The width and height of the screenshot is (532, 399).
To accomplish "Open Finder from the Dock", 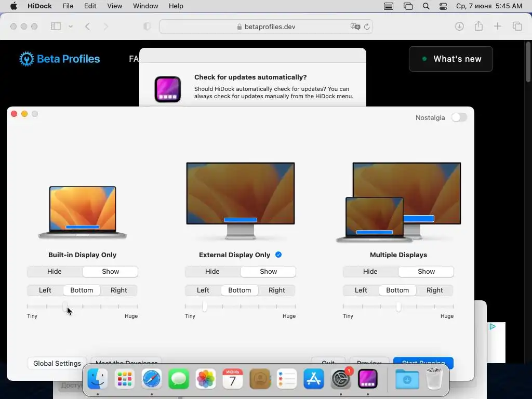I will coord(97,379).
